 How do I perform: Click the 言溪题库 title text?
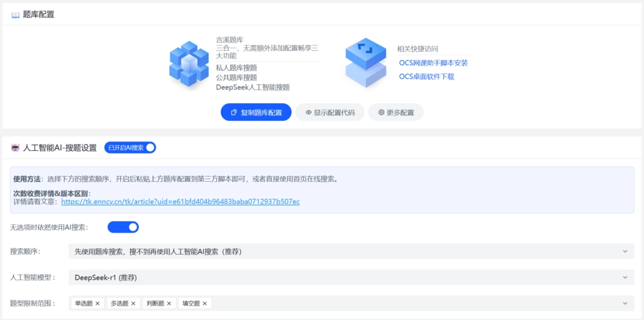[x=230, y=40]
